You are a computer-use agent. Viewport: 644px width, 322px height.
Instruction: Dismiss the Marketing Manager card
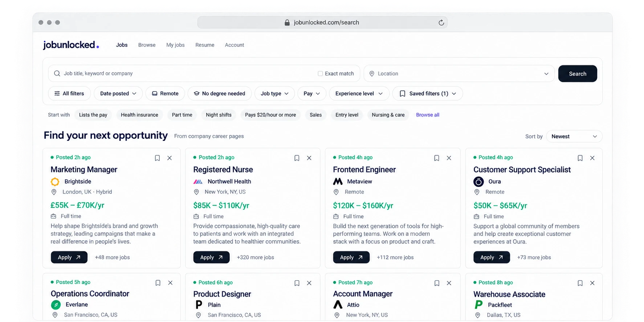point(170,158)
